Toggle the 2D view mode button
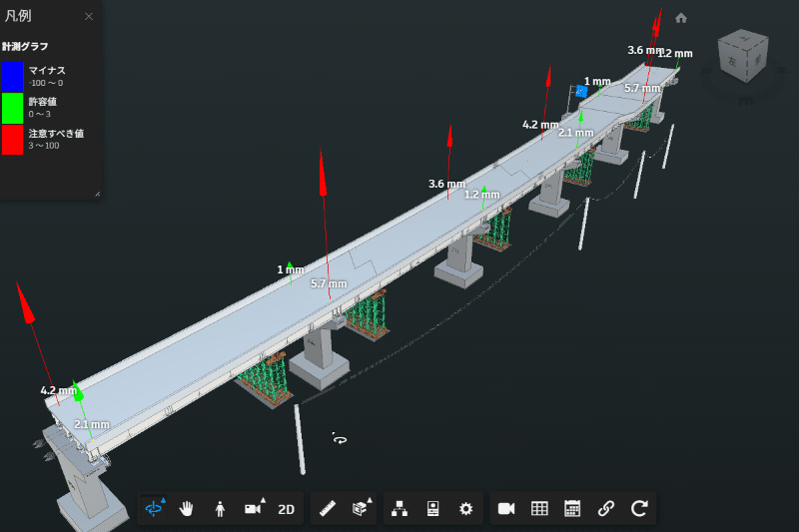799x532 pixels. (x=287, y=508)
